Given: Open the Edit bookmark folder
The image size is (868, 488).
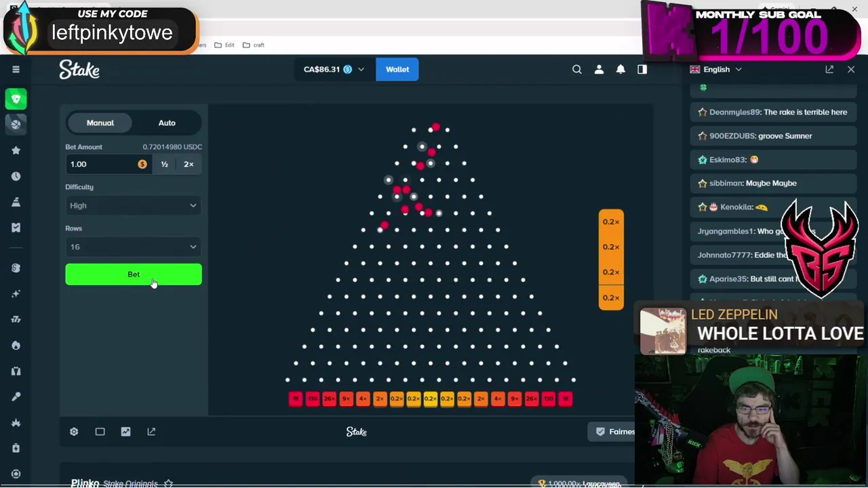Looking at the screenshot, I should 224,45.
